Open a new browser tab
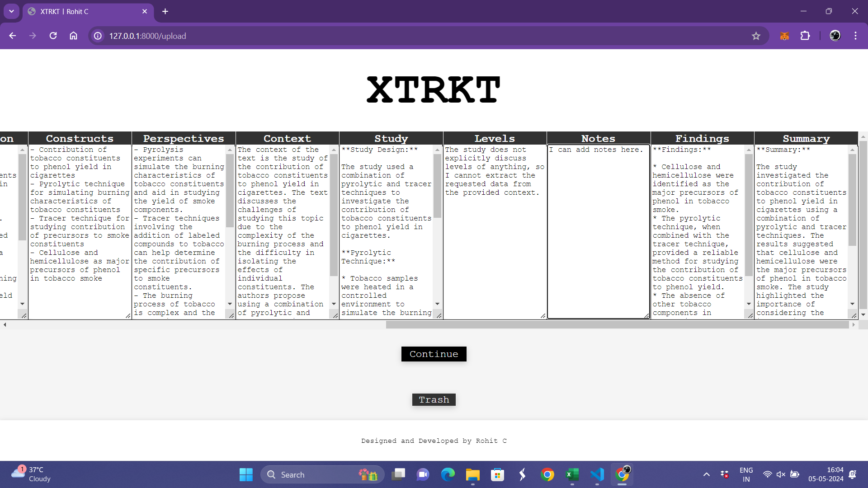The width and height of the screenshot is (868, 488). pyautogui.click(x=165, y=11)
